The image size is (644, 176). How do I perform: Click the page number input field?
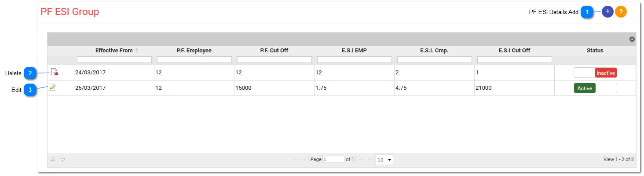tap(333, 159)
